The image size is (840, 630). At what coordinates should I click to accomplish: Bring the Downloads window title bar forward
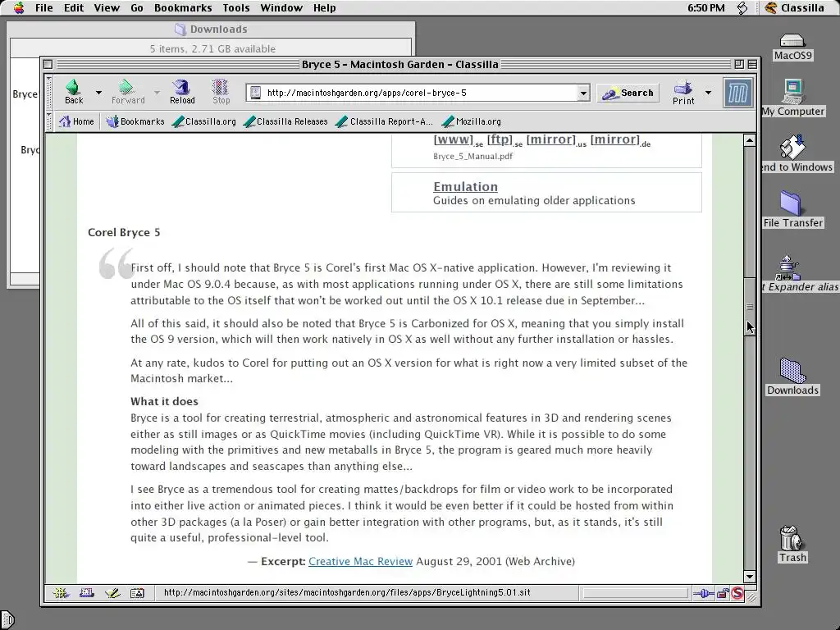211,29
